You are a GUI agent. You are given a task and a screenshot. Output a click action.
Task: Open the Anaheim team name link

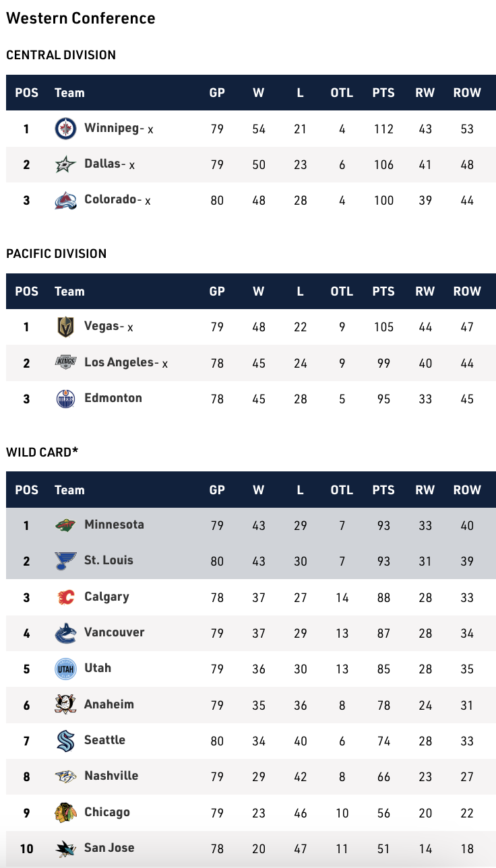[108, 704]
